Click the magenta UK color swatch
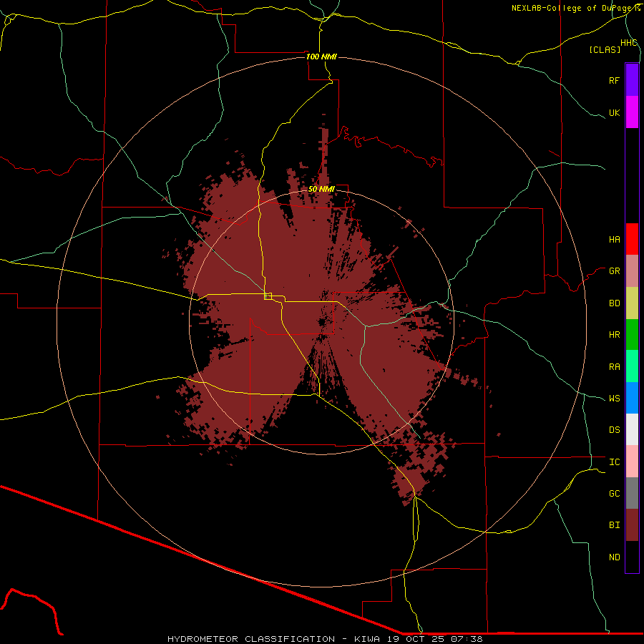 point(632,112)
